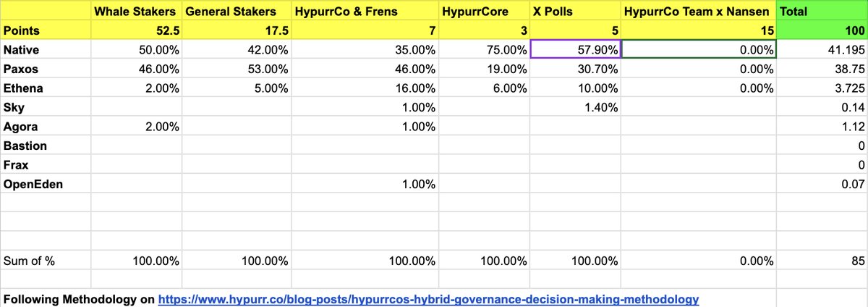This screenshot has height=307, width=868.
Task: Click Native's Whale Stakers 50.00% cell
Action: 137,49
